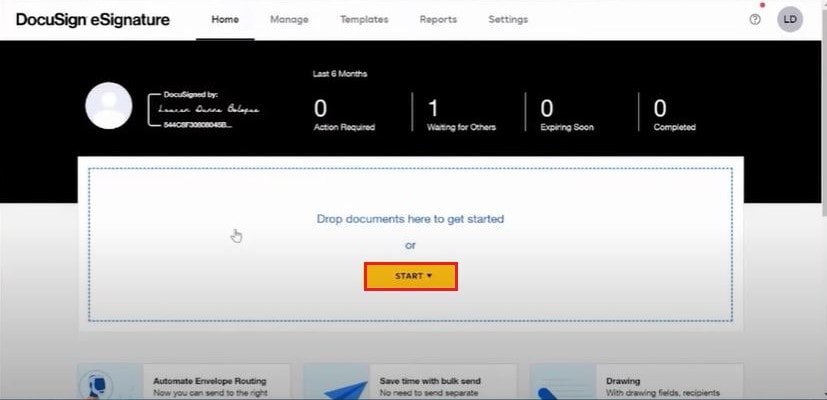Viewport: 827px width, 400px height.
Task: Open the yellow START dropdown
Action: pyautogui.click(x=410, y=276)
